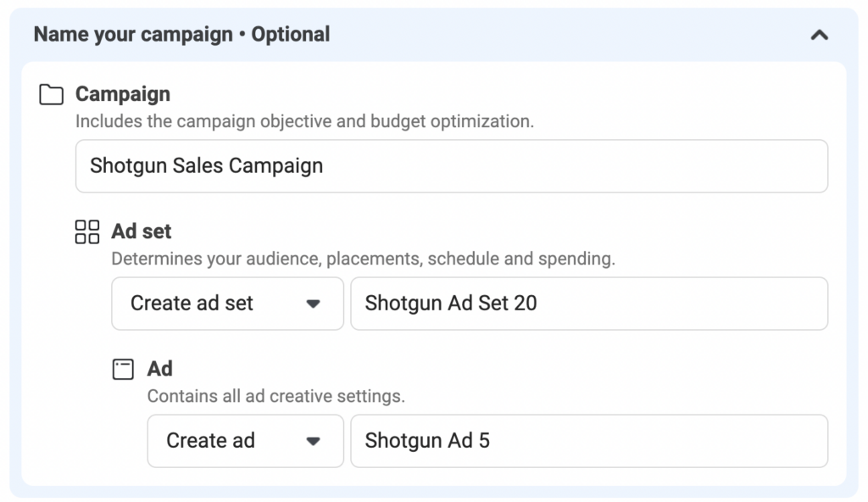The height and width of the screenshot is (502, 868).
Task: Open the Create ad set dropdown
Action: point(226,304)
